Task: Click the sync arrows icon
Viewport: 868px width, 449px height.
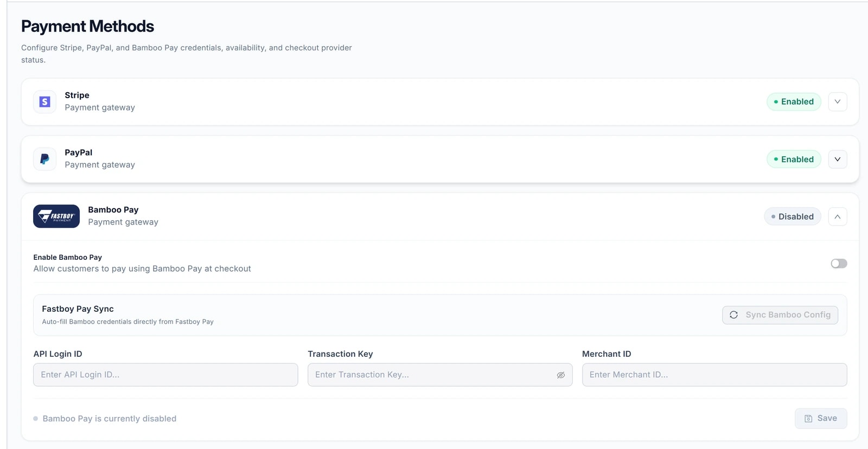Action: click(x=733, y=315)
